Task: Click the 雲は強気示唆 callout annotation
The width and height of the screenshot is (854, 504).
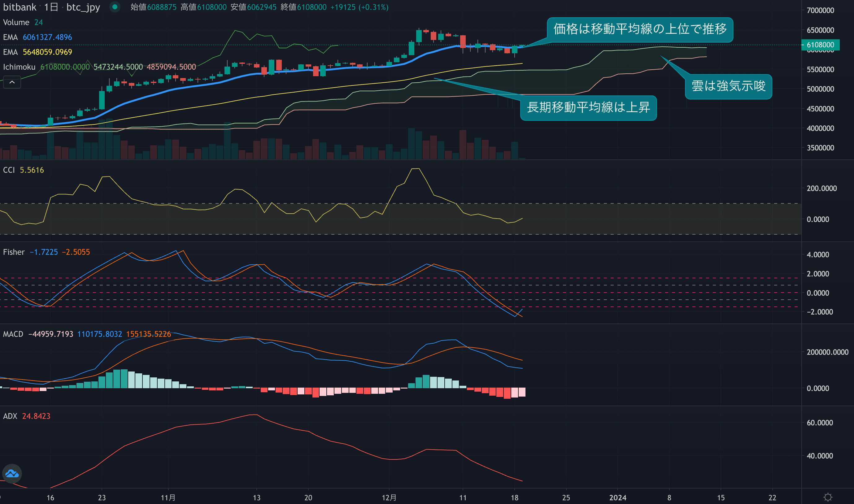Action: 728,86
